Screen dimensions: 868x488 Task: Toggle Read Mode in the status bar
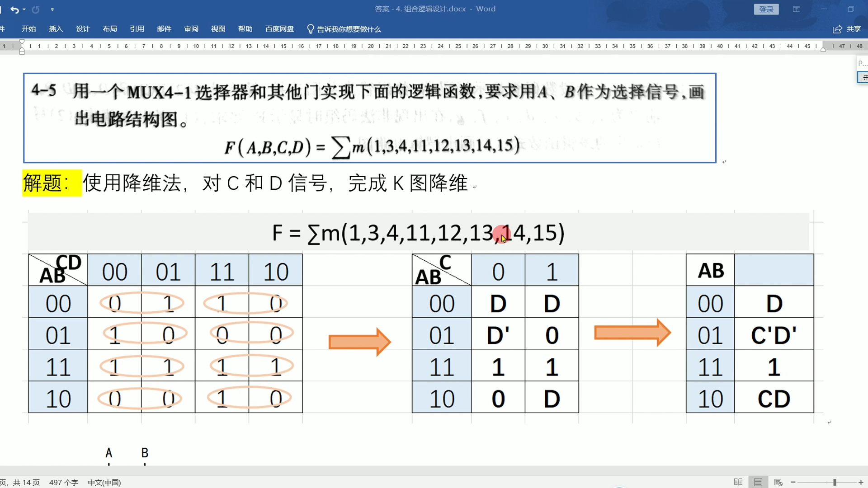coord(738,482)
